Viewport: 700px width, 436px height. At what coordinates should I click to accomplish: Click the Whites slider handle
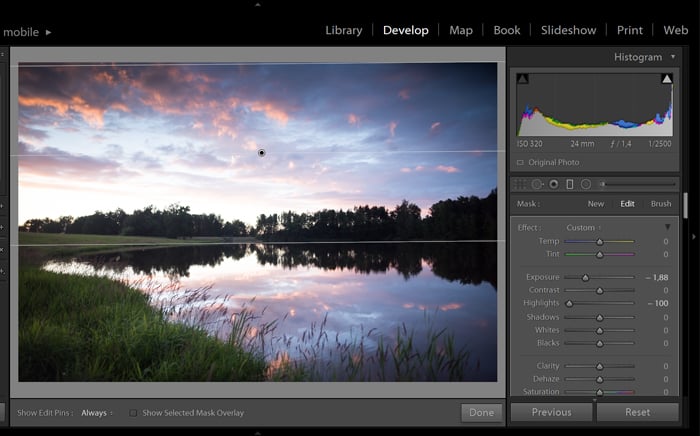pos(600,331)
